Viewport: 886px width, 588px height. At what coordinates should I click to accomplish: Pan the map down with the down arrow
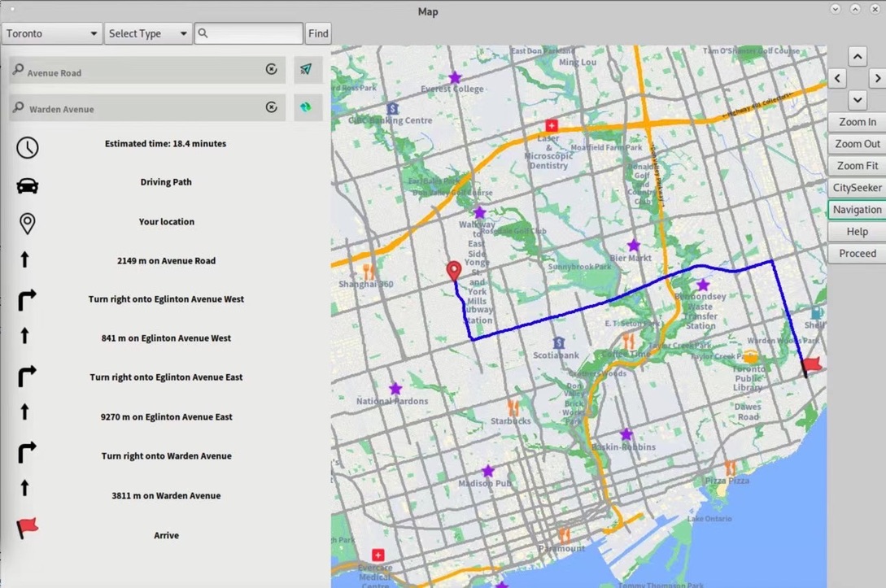pos(858,100)
